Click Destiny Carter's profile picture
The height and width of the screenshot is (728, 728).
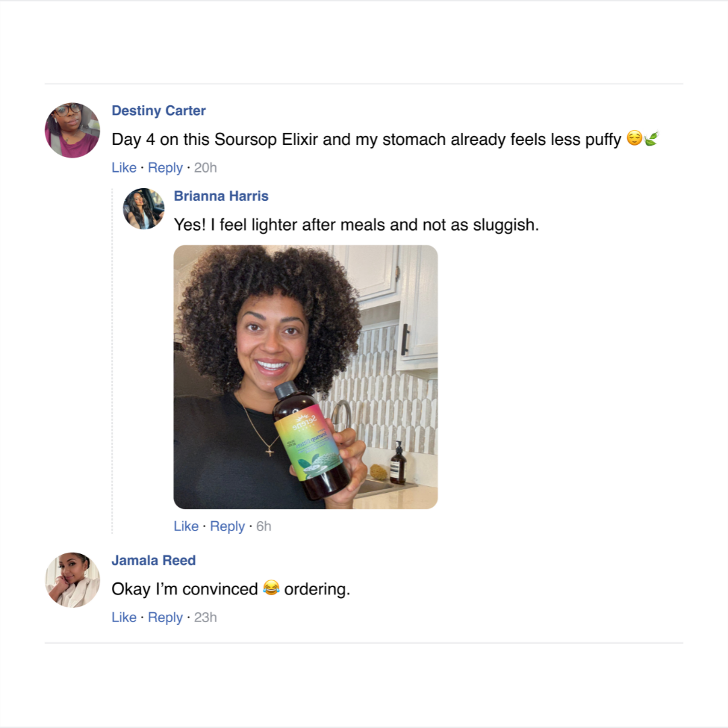click(x=72, y=130)
